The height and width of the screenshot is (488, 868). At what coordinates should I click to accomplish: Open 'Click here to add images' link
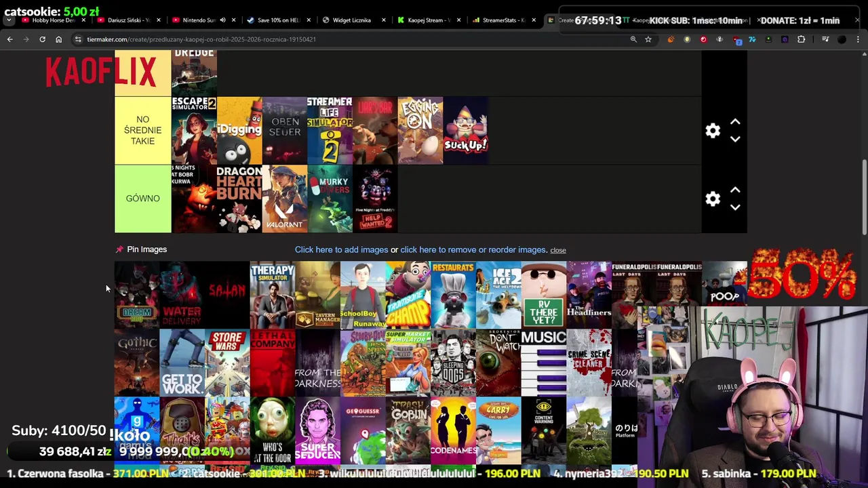point(341,249)
